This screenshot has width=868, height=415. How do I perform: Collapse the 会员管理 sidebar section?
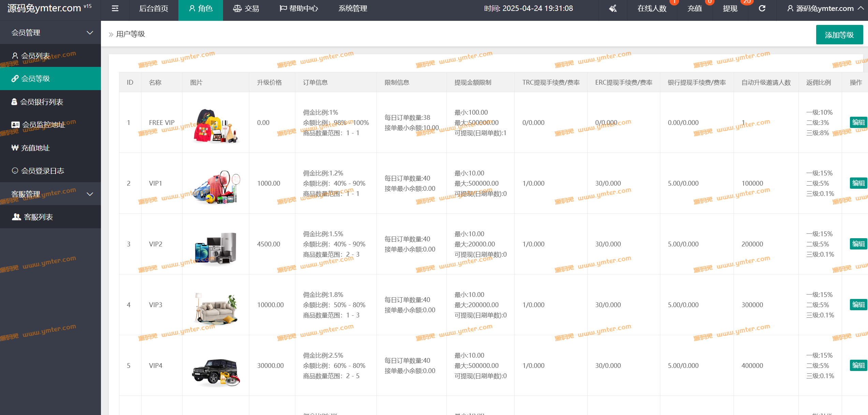50,33
